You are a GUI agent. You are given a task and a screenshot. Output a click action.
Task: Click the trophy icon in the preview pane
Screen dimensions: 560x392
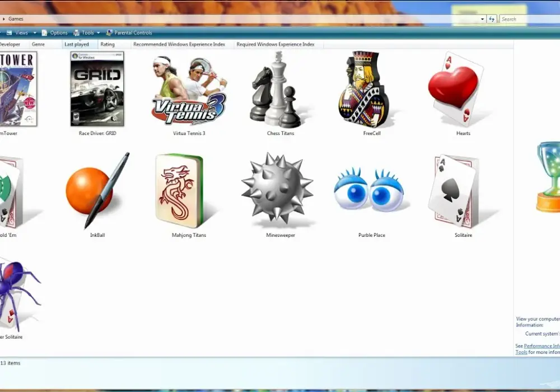(548, 176)
